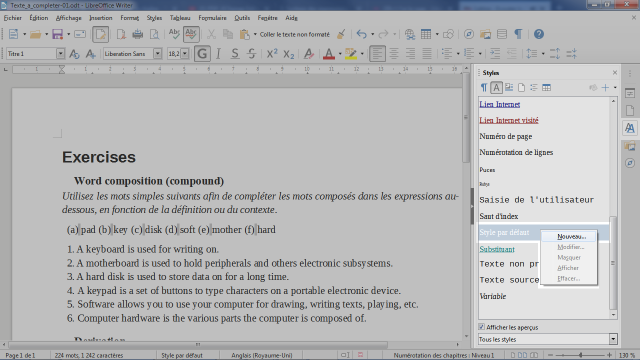The image size is (640, 360).
Task: Open the Gallery sidebar deck
Action: point(630,146)
